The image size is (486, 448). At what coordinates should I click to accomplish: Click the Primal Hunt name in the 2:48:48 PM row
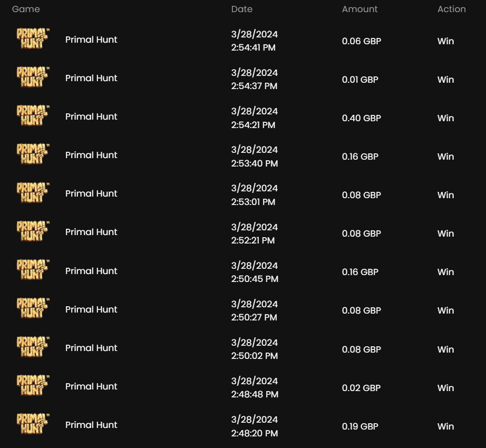point(91,386)
